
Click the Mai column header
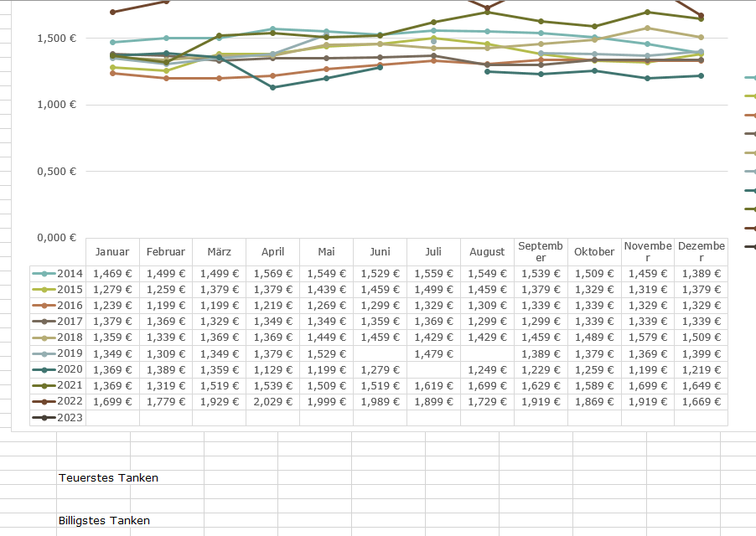tap(326, 252)
